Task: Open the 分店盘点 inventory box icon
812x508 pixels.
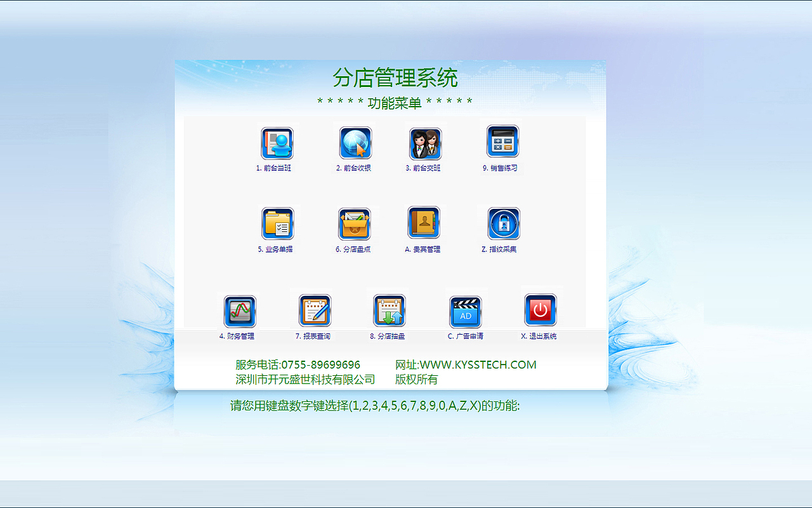Action: 354,224
